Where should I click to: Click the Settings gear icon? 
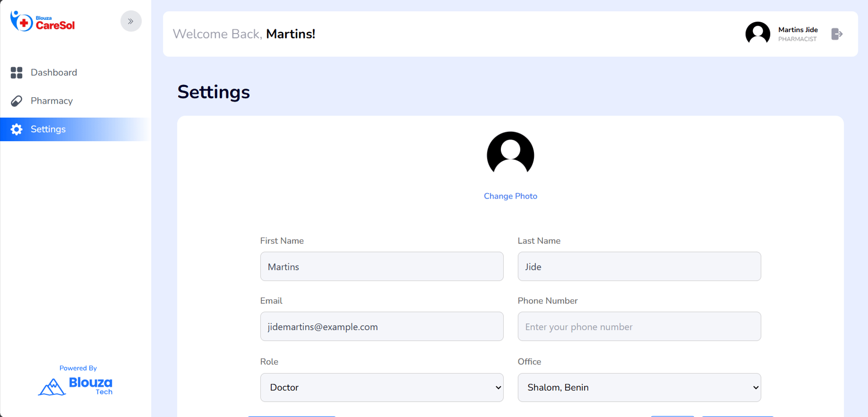[17, 129]
